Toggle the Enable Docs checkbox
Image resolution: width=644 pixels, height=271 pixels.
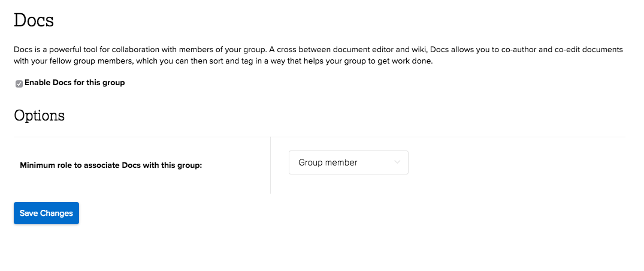pos(19,83)
